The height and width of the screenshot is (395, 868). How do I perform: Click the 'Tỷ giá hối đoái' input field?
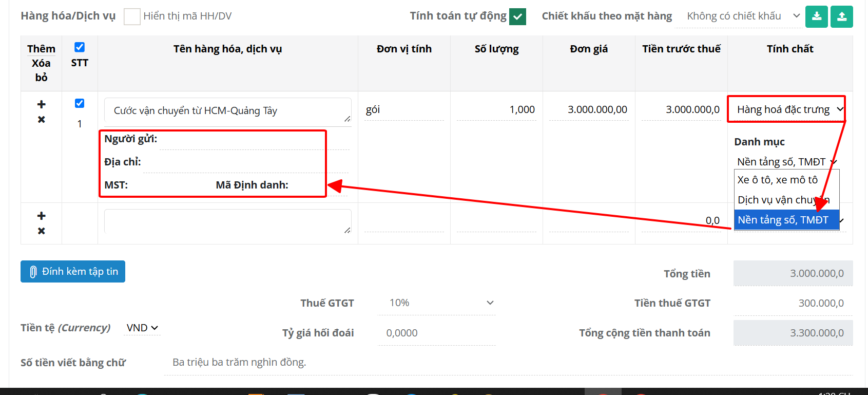(436, 333)
